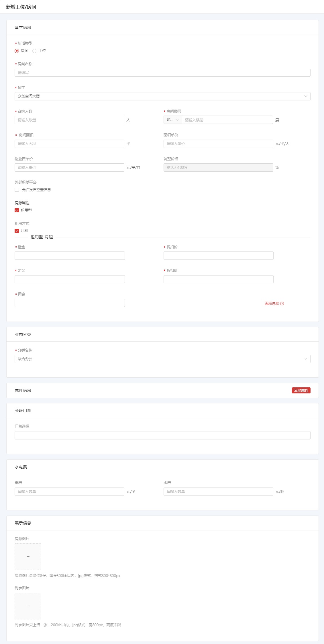Image resolution: width=324 pixels, height=644 pixels.
Task: Click the 押金 deposit input field
Action: tap(70, 303)
